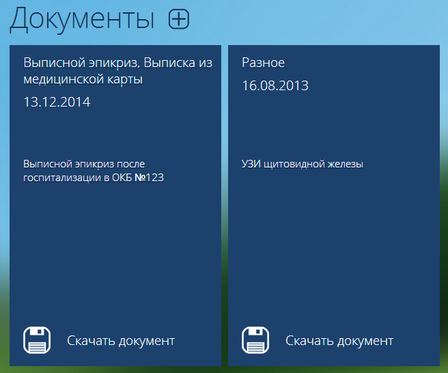Image resolution: width=448 pixels, height=373 pixels.
Task: Click floppy disk icon in Выписной эпикриз card
Action: 37,340
